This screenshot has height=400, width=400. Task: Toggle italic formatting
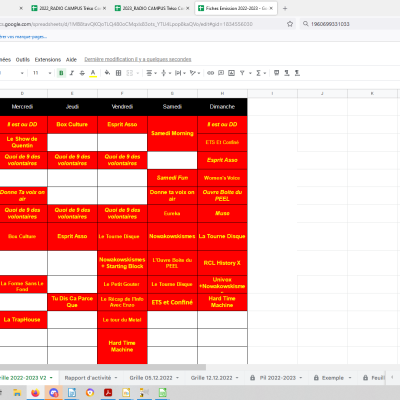coord(72,73)
